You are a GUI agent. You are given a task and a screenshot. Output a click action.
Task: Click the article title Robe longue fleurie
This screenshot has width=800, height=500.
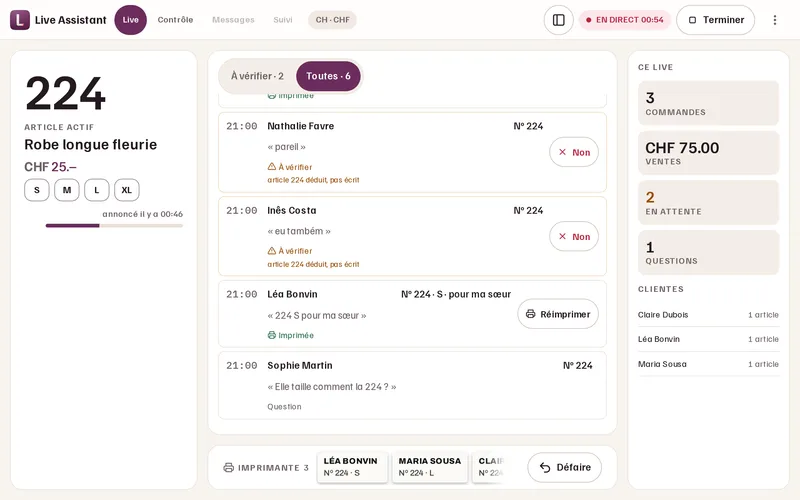[x=91, y=144]
